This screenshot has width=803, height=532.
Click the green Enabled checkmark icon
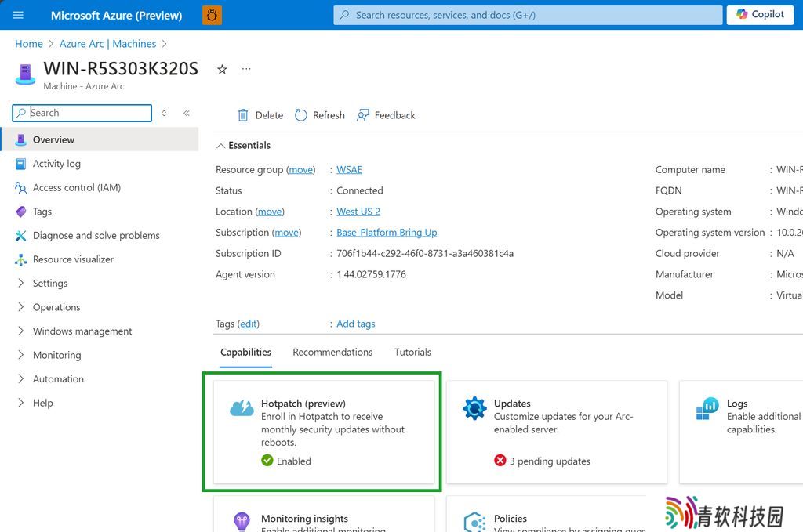pos(267,461)
